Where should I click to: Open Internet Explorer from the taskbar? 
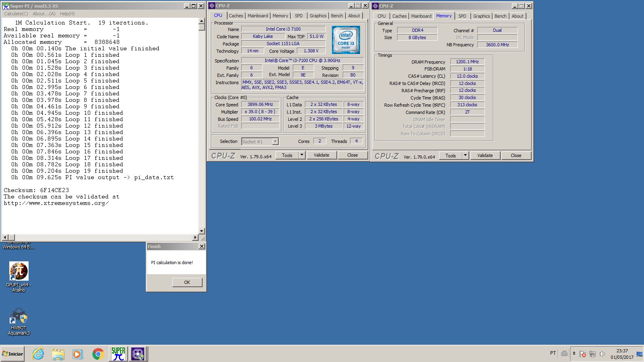tap(38, 354)
